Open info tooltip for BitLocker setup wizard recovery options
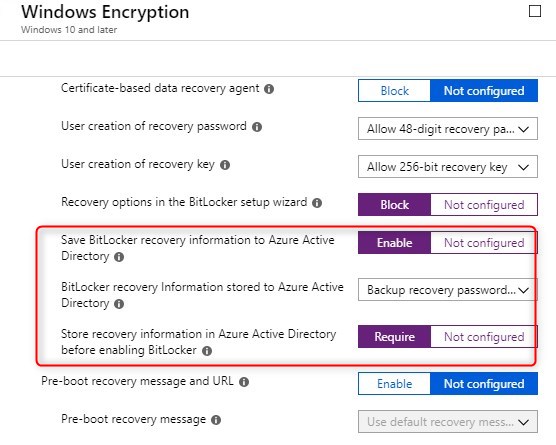 [317, 203]
